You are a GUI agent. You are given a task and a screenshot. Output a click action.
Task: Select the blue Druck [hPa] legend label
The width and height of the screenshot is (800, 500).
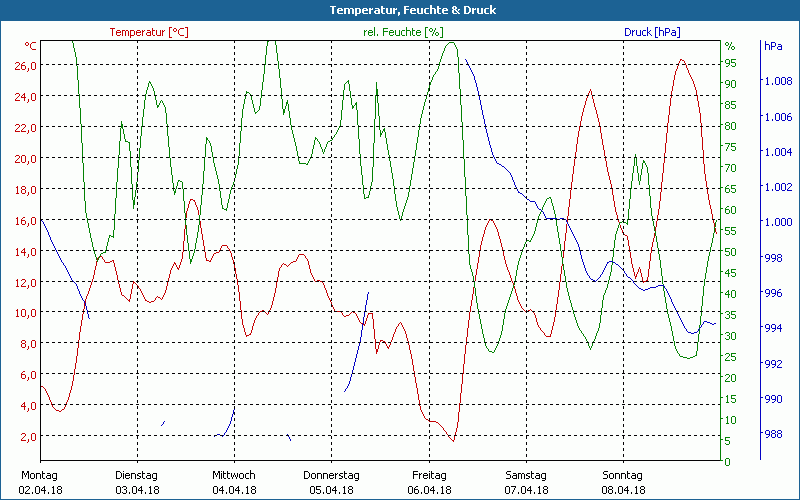(652, 32)
